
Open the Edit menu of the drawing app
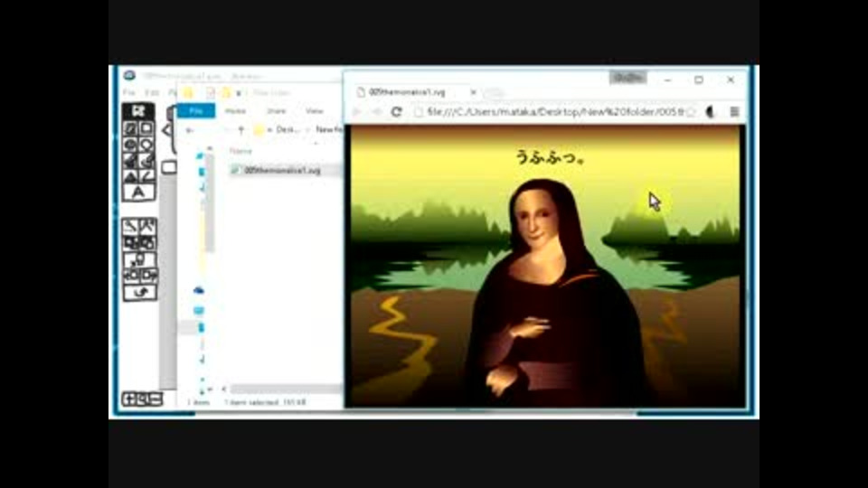click(152, 92)
